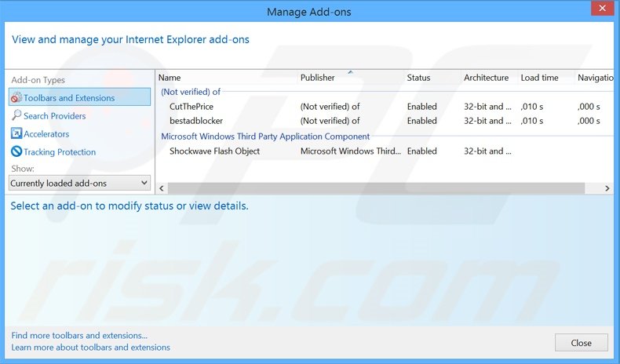
Task: Sort list by Publisher column header
Action: click(x=317, y=78)
